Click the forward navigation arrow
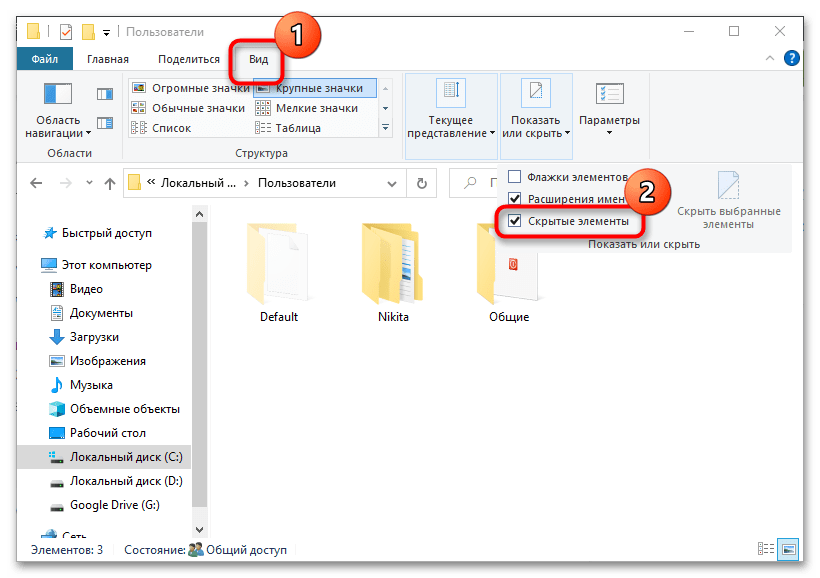The height and width of the screenshot is (578, 820). click(x=65, y=183)
